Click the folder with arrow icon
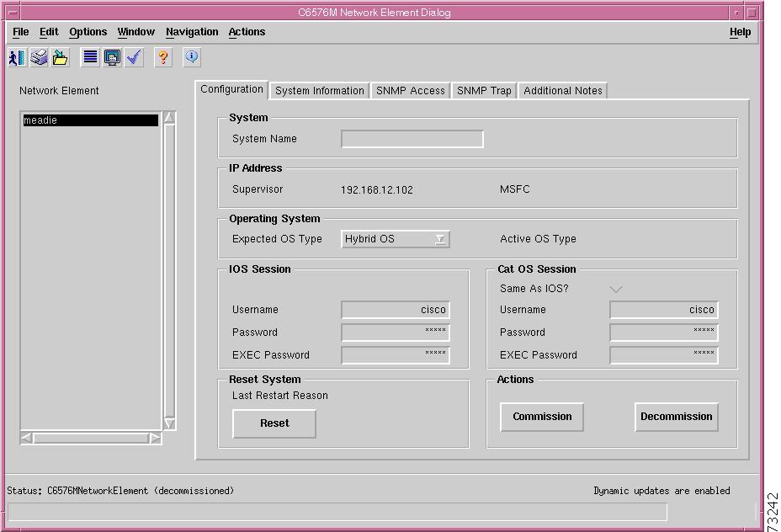 pyautogui.click(x=61, y=58)
